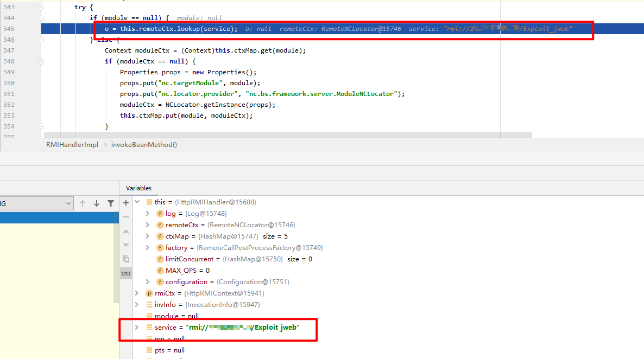
Task: Click the editor horizontal scrollbar
Action: (288, 135)
